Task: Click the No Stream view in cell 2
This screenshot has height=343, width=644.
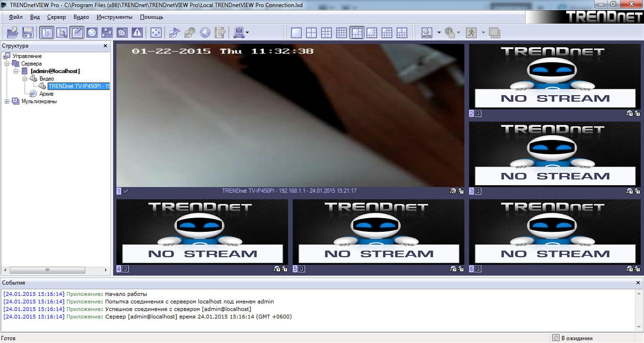Action: click(555, 77)
